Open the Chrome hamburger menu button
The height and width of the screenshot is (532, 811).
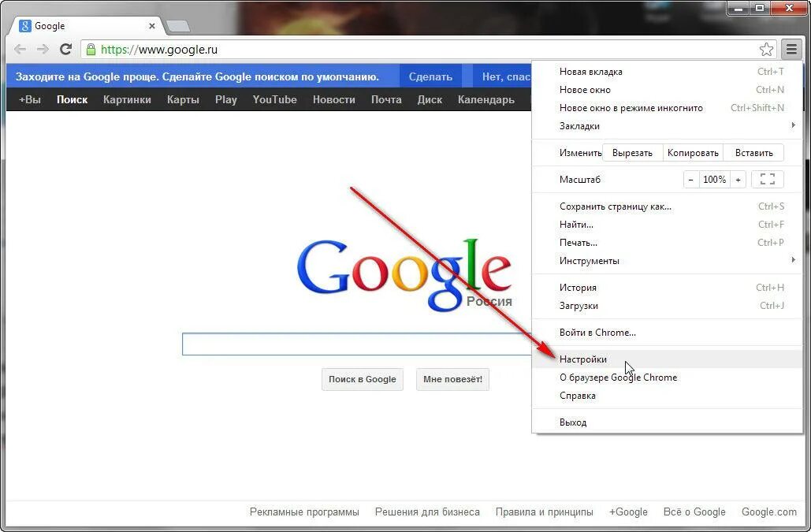[x=791, y=49]
